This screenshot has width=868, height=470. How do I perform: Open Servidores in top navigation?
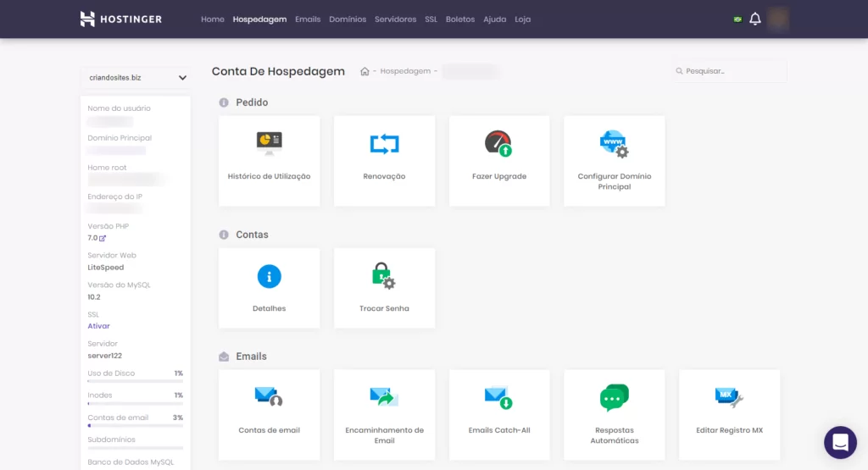tap(395, 19)
